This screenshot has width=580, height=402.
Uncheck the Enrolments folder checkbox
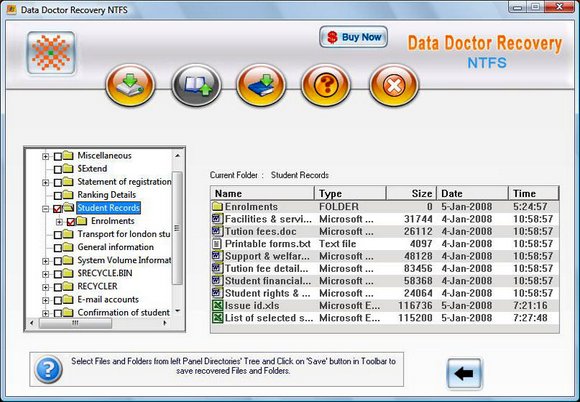coord(71,222)
